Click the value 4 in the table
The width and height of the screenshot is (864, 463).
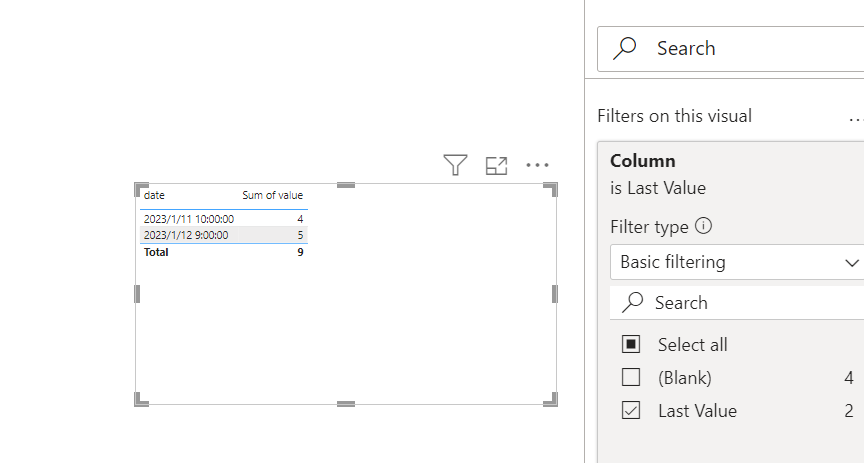(x=300, y=219)
